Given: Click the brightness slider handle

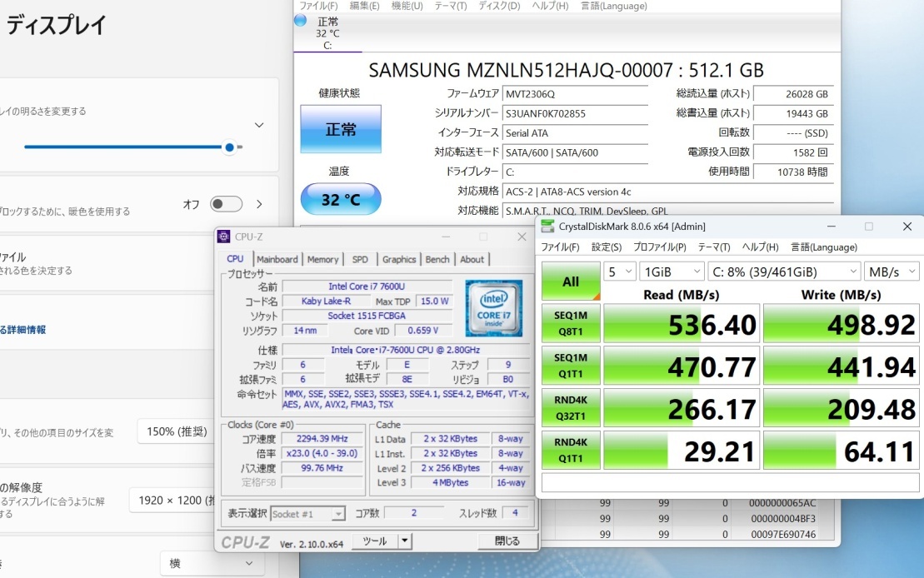Looking at the screenshot, I should pyautogui.click(x=230, y=147).
